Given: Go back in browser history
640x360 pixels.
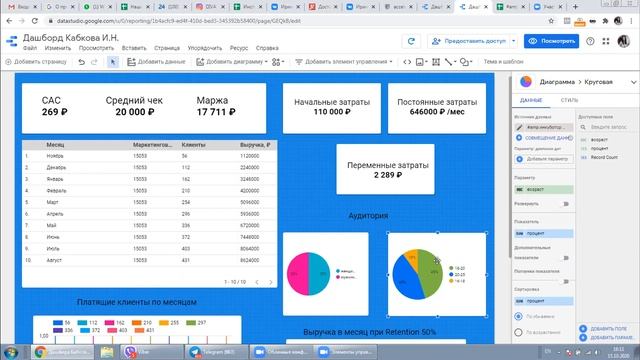Looking at the screenshot, I should click(x=9, y=21).
